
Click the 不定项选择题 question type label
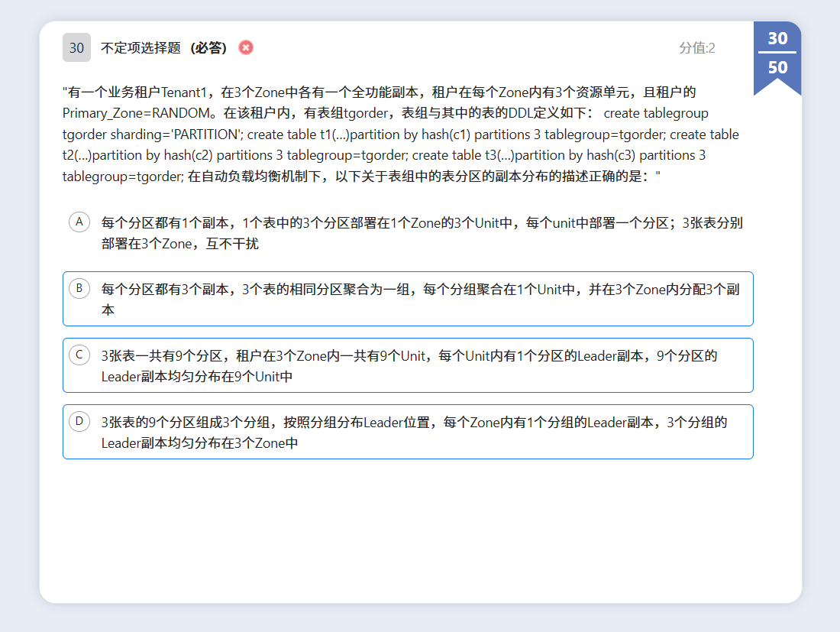coord(141,47)
